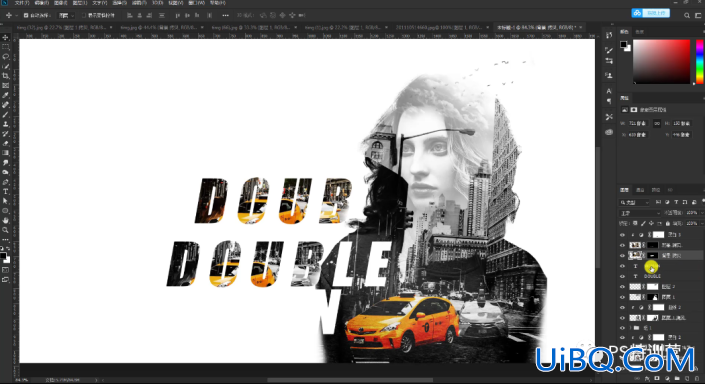Click the hue spectrum slider strip
This screenshot has height=384, width=705.
pos(700,62)
